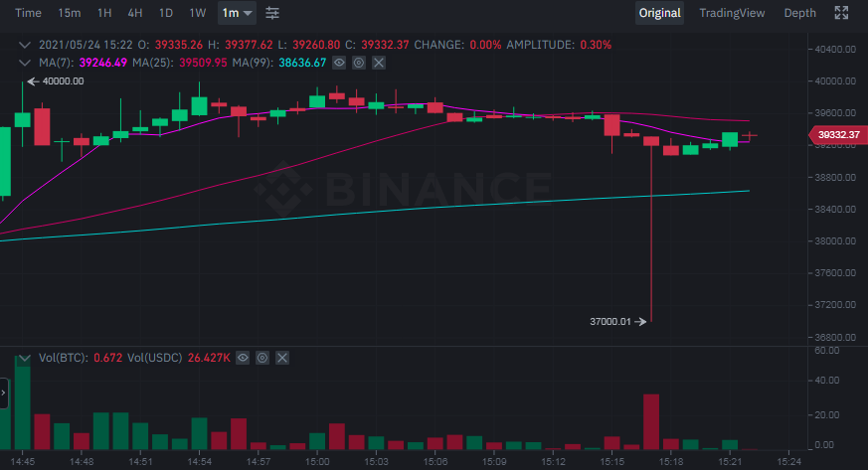Click the date 2021/05/24 15:22
Viewport: 868px width, 470px height.
point(86,45)
